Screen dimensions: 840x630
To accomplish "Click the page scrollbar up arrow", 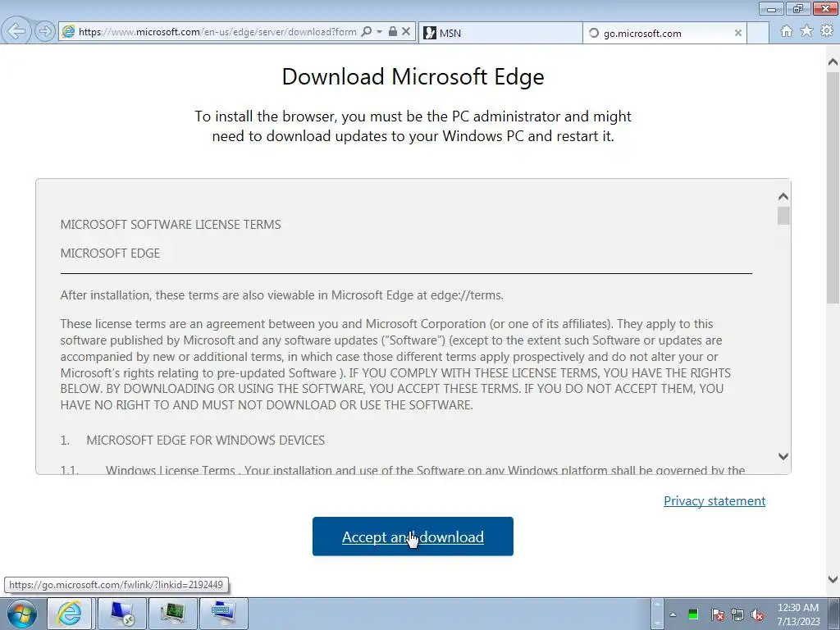I will point(833,62).
